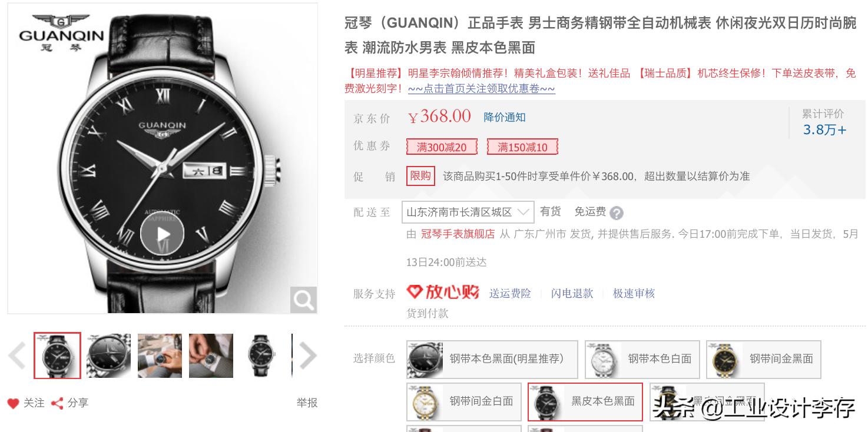The image size is (868, 432).
Task: Select the steel band watch thumbnail
Action: 109,355
